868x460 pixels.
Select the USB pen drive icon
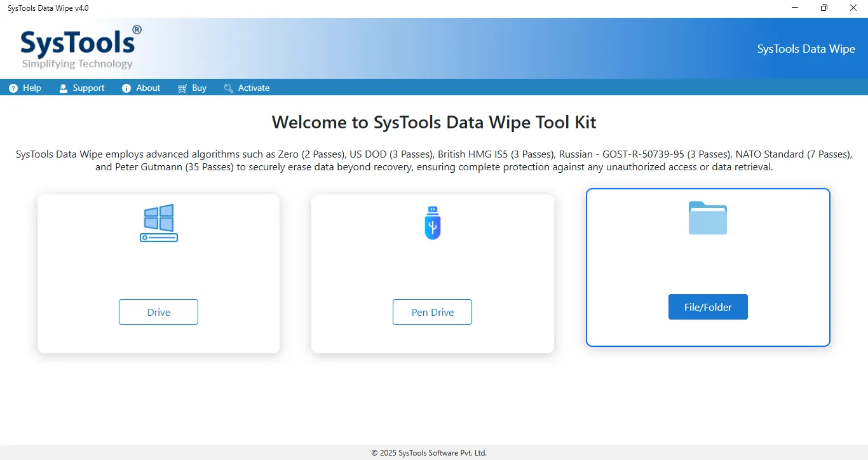[433, 222]
